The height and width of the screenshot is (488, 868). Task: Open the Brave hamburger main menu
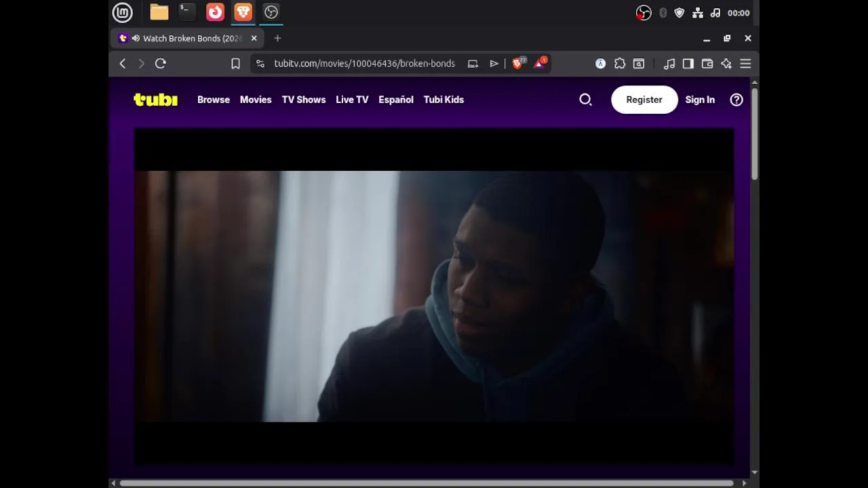(x=745, y=64)
